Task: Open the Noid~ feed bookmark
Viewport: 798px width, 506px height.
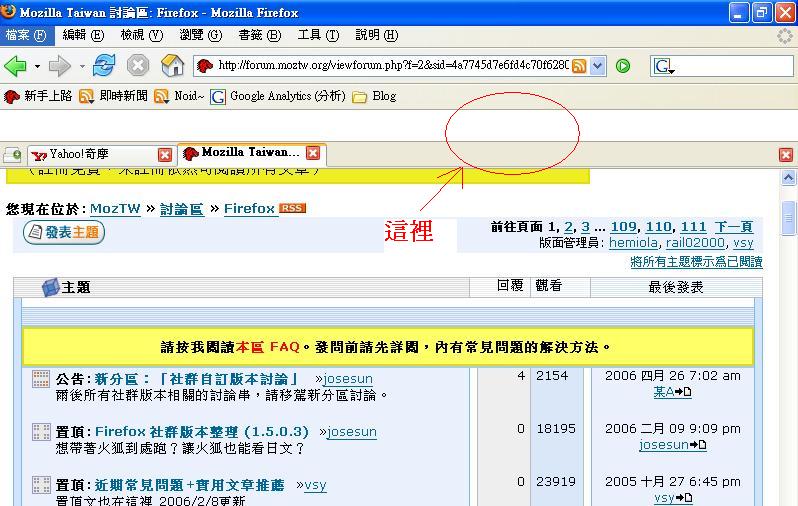Action: (179, 96)
